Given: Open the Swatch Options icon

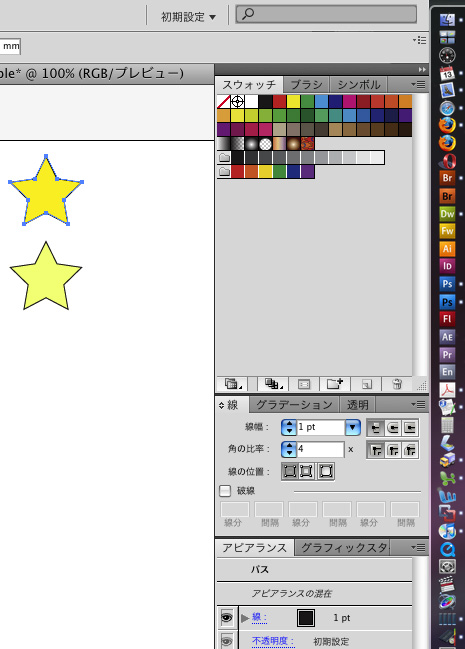Looking at the screenshot, I should pyautogui.click(x=304, y=384).
